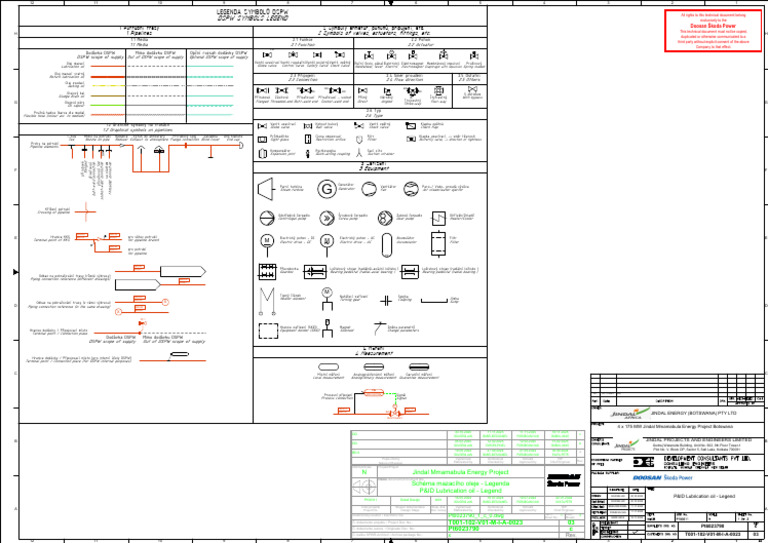Select green 'Jindal Mmamabula Energy Project' title

click(x=460, y=472)
